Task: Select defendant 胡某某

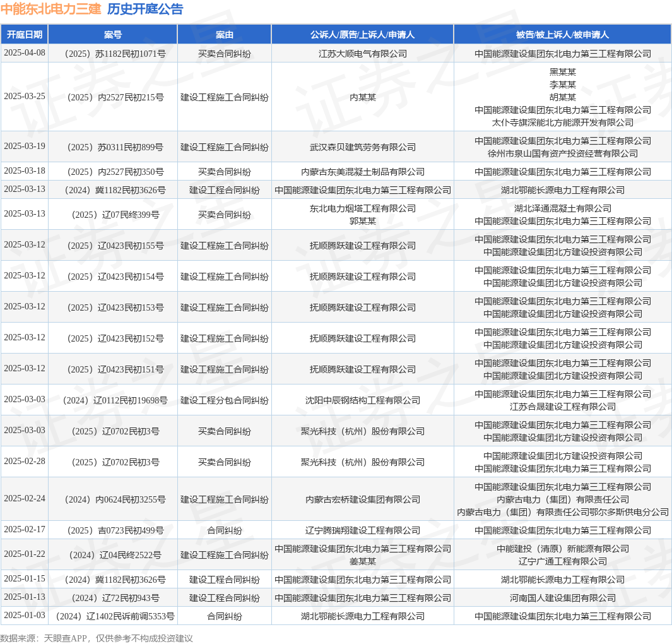Action: (x=562, y=97)
